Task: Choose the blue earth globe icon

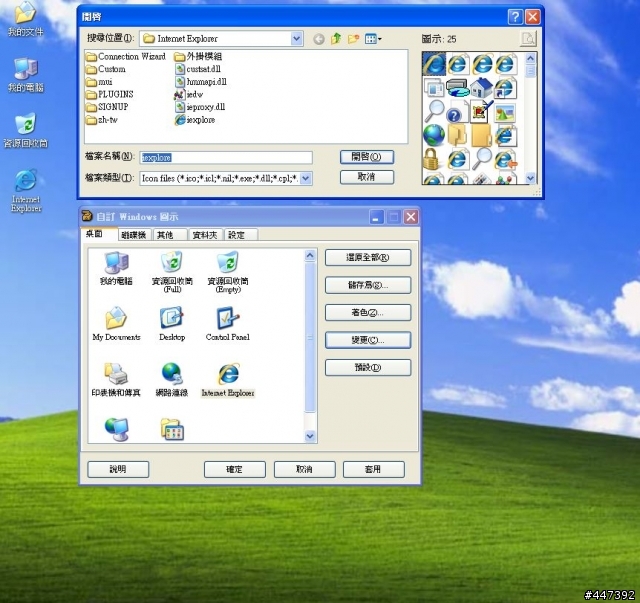Action: click(433, 135)
